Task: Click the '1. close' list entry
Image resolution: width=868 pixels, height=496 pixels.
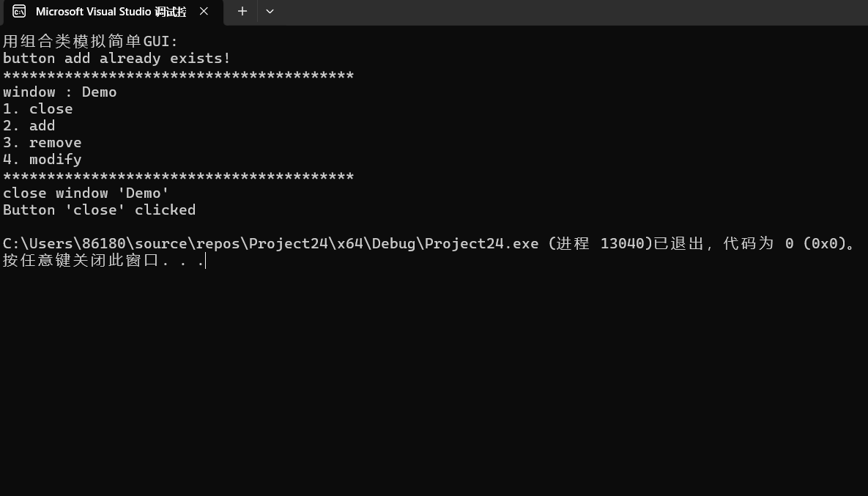Action: tap(38, 108)
